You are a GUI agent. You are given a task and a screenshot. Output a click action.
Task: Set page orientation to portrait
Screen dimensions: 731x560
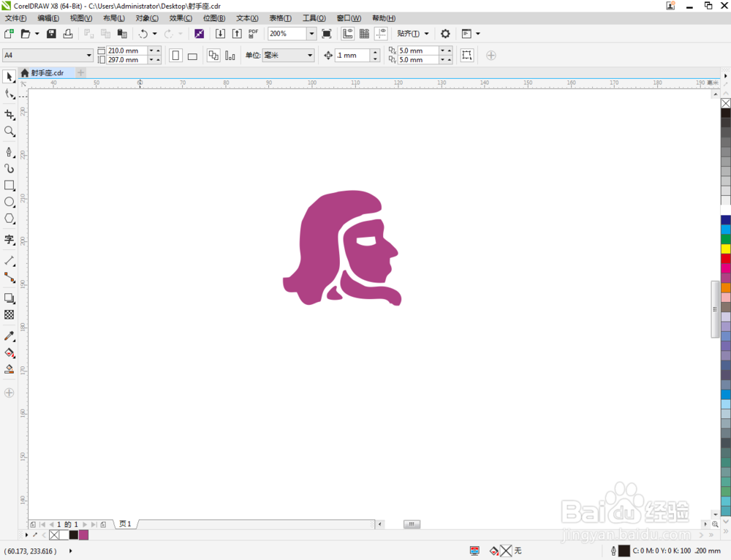(x=175, y=56)
